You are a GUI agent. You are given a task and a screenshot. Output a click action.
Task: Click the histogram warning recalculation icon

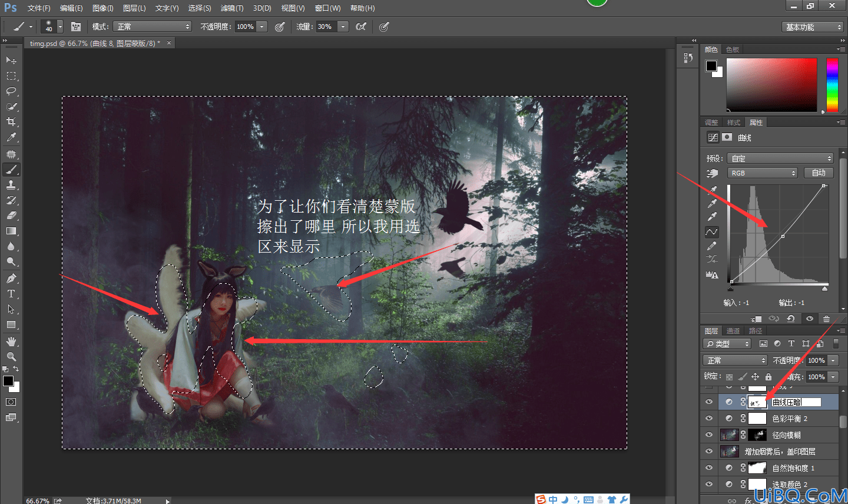pyautogui.click(x=712, y=274)
